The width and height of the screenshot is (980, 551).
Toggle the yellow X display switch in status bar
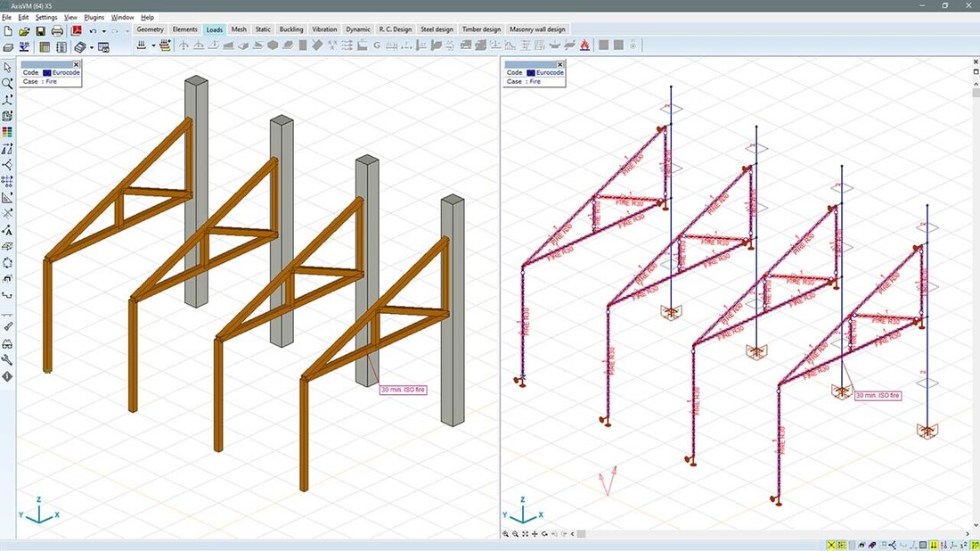tap(832, 545)
